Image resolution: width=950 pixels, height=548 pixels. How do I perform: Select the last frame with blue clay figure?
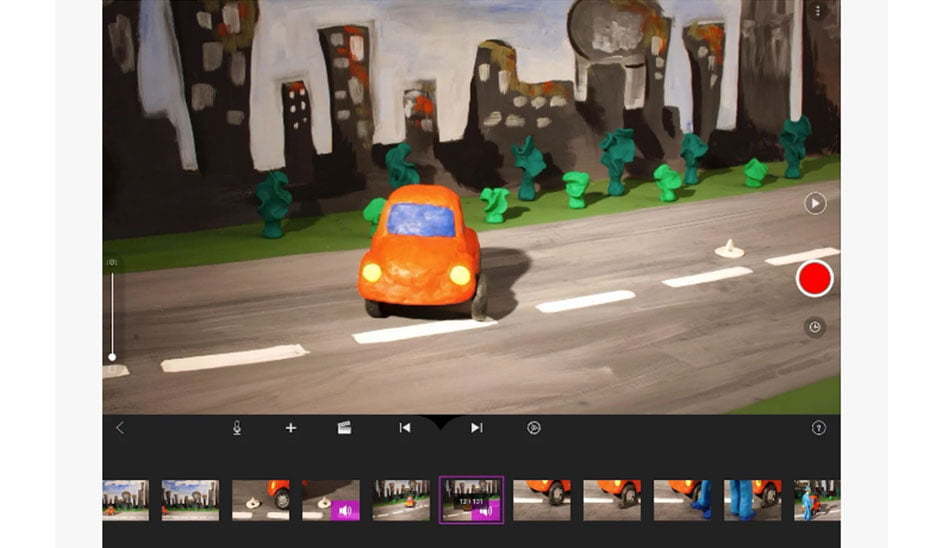click(817, 500)
